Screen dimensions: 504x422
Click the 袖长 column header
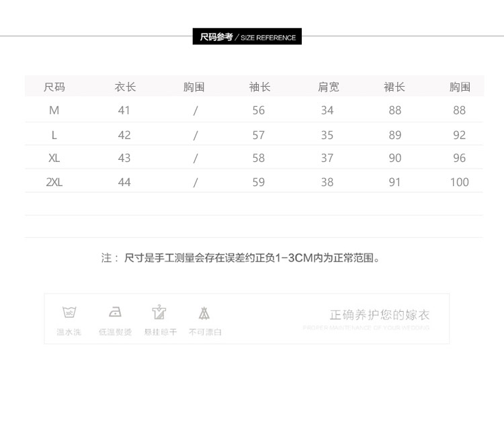[259, 87]
